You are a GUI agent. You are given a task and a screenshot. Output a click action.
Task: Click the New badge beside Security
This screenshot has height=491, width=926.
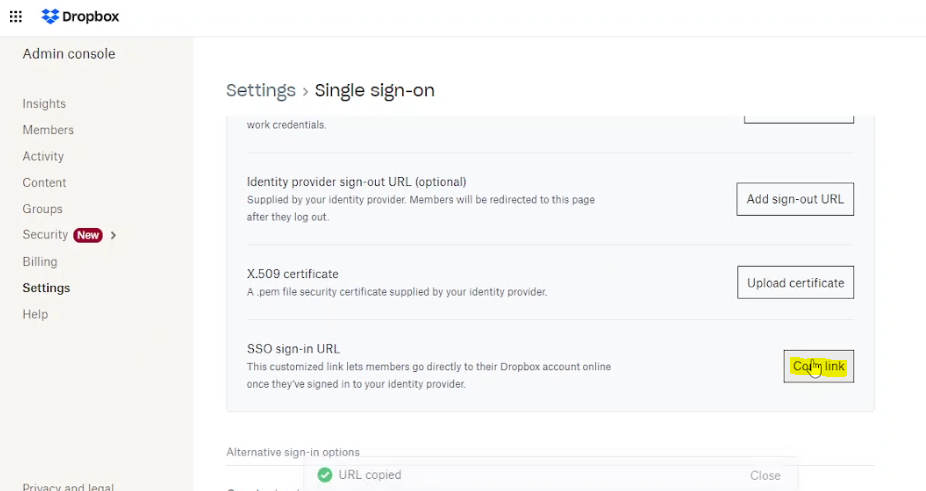coord(88,235)
